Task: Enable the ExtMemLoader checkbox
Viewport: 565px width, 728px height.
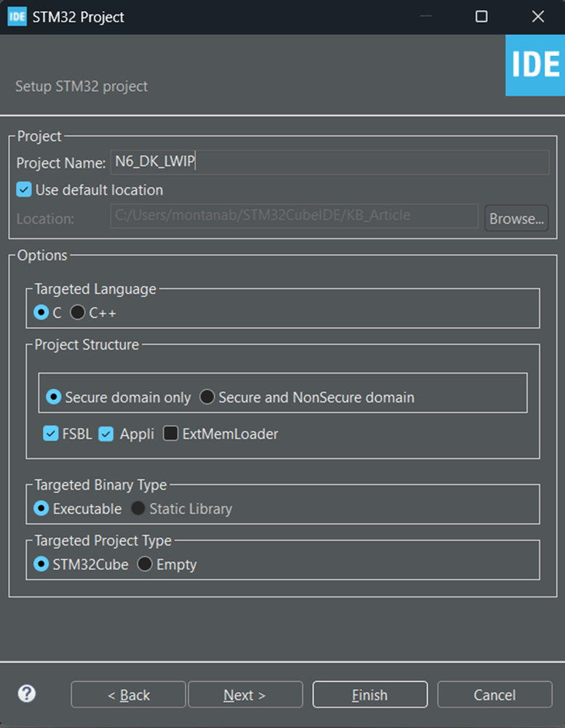Action: tap(171, 434)
